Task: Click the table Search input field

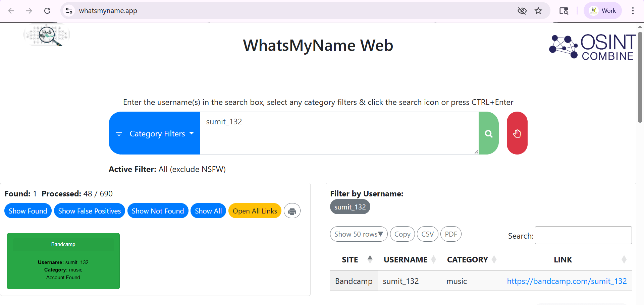Action: click(x=583, y=235)
